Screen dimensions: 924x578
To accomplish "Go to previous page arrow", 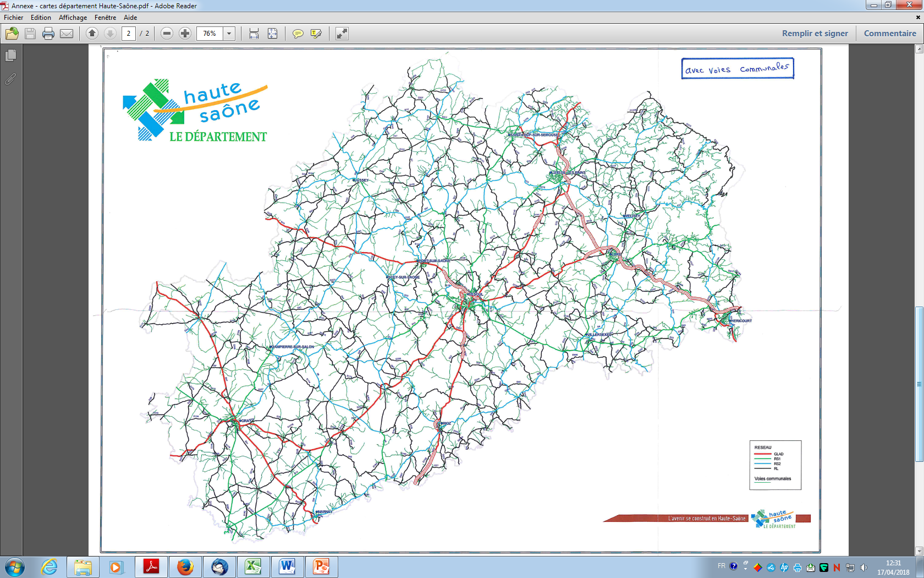I will click(92, 34).
